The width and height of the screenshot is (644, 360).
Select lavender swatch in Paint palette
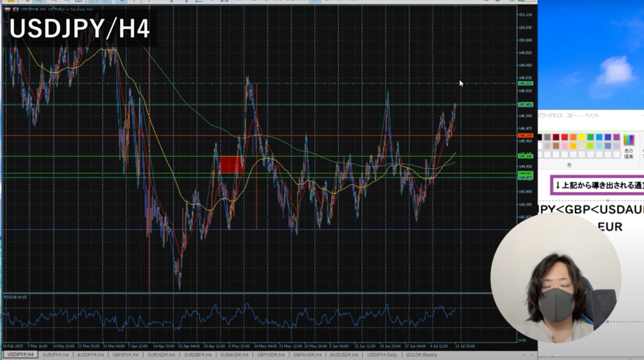(616, 146)
